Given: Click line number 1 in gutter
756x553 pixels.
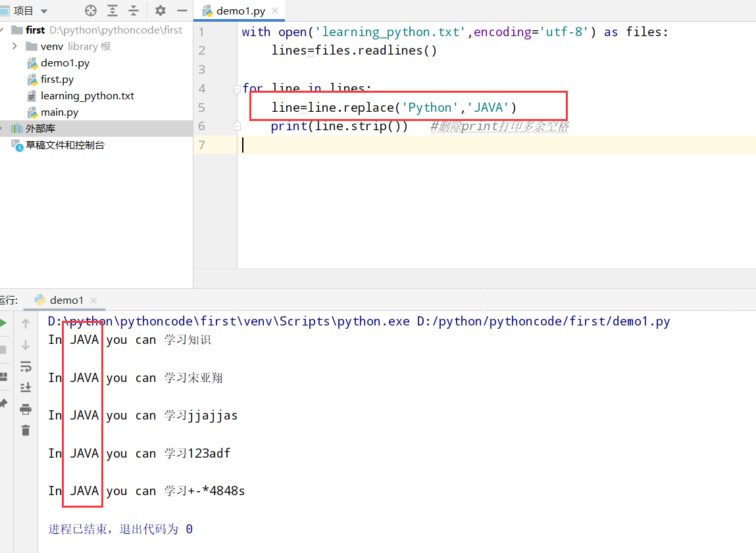Looking at the screenshot, I should pyautogui.click(x=201, y=32).
